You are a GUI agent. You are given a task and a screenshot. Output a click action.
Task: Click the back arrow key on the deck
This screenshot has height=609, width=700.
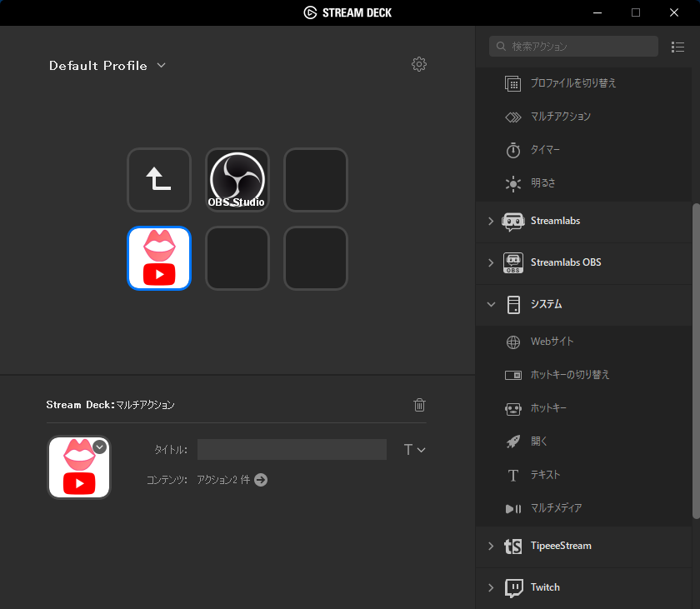click(159, 180)
